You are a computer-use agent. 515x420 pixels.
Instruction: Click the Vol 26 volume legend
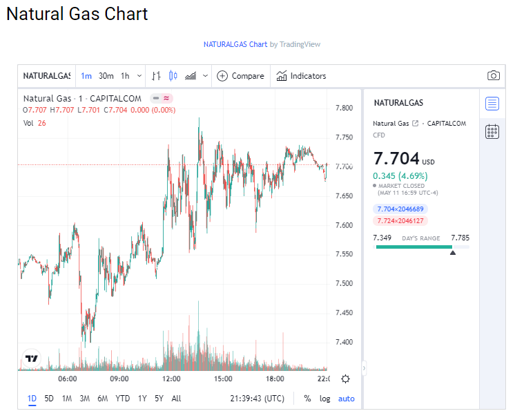pyautogui.click(x=35, y=123)
